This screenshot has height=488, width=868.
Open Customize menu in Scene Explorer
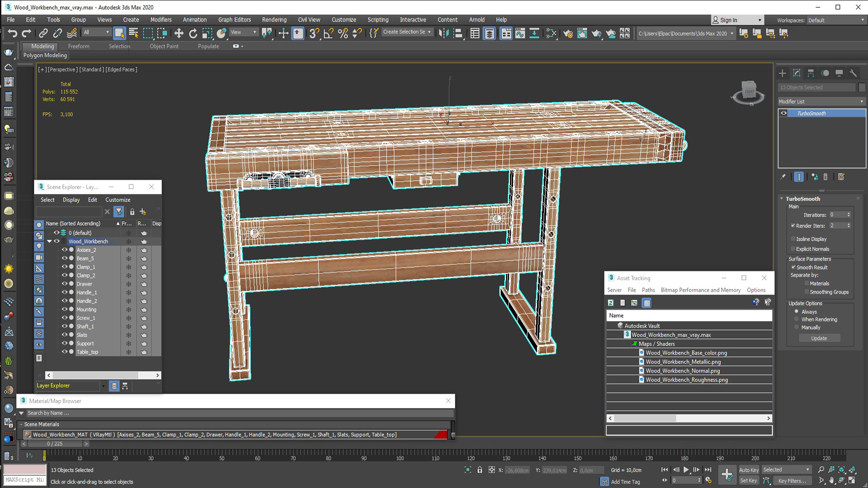(x=118, y=200)
